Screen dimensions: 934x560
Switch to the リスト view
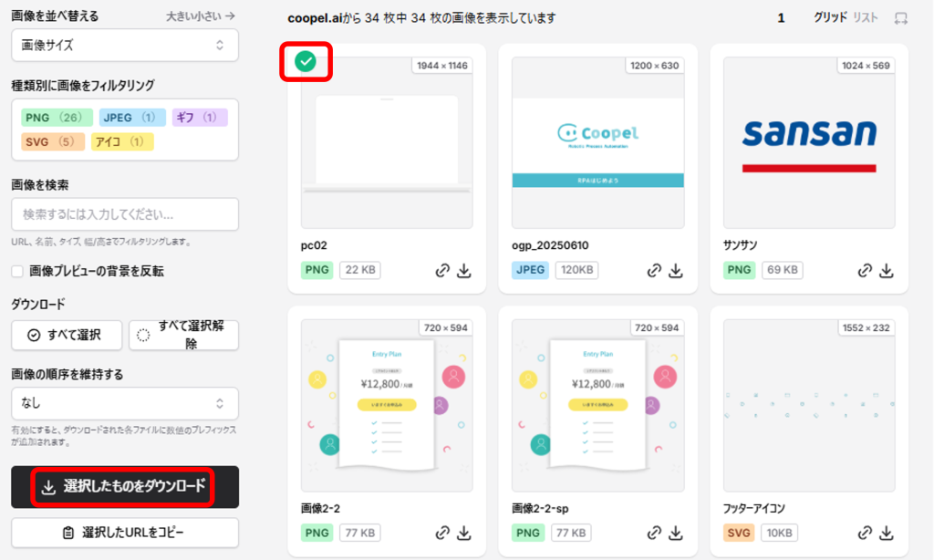click(x=866, y=18)
